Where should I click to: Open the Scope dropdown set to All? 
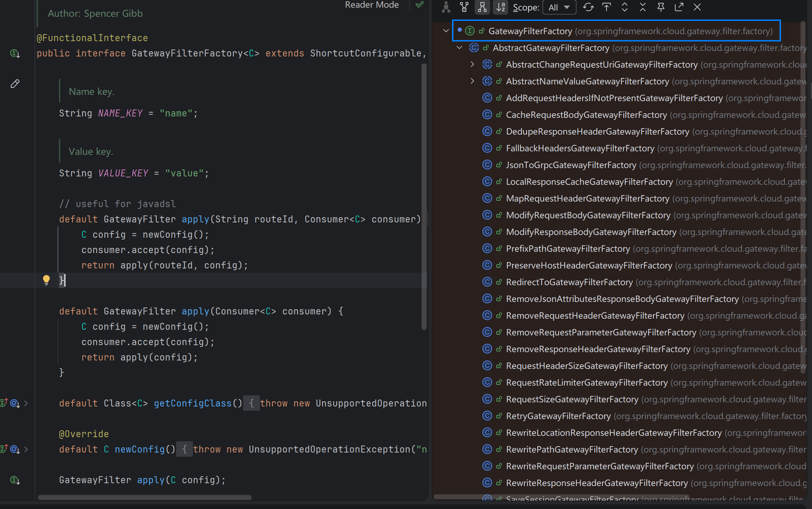point(559,7)
